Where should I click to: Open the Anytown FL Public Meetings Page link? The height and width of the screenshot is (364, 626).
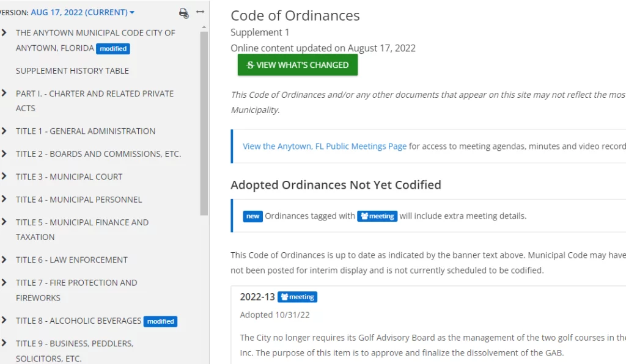point(323,146)
